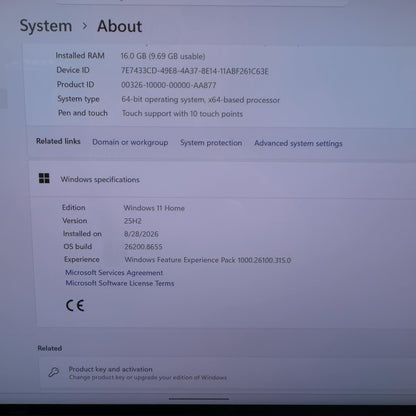Select the install date 8/28/2026

click(x=141, y=234)
